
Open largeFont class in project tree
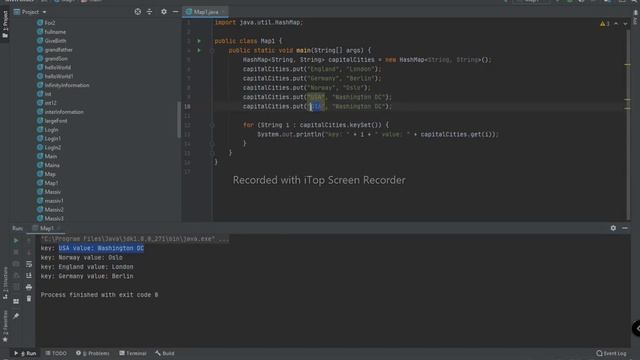tap(52, 121)
